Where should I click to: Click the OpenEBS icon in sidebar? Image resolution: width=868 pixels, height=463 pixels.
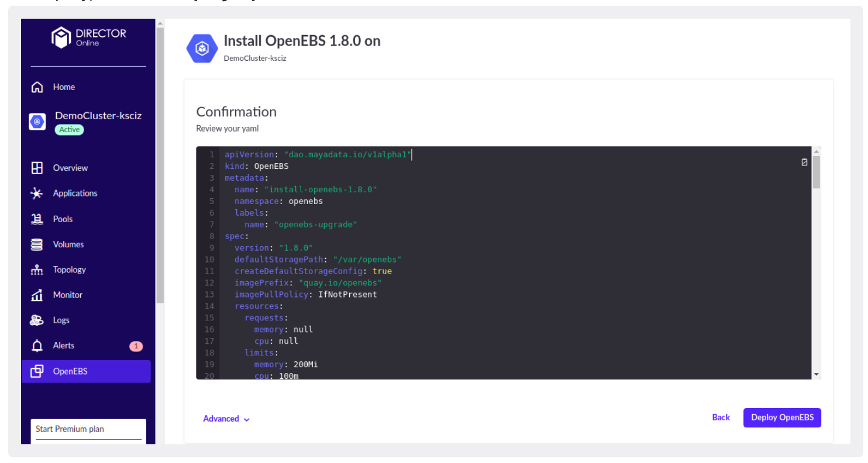point(37,371)
